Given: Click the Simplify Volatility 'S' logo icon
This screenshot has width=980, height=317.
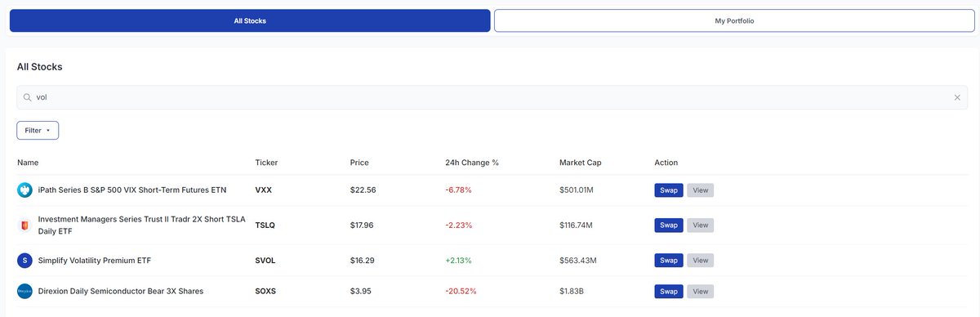Looking at the screenshot, I should click(24, 261).
